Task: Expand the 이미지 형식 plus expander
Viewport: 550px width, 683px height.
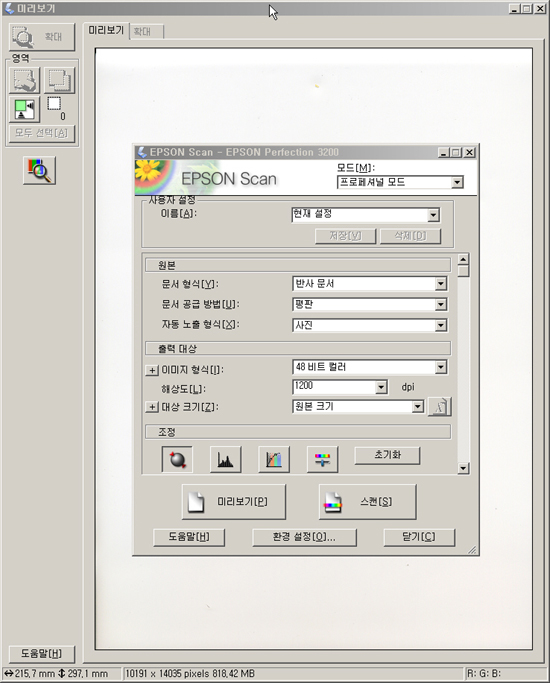Action: click(x=152, y=370)
